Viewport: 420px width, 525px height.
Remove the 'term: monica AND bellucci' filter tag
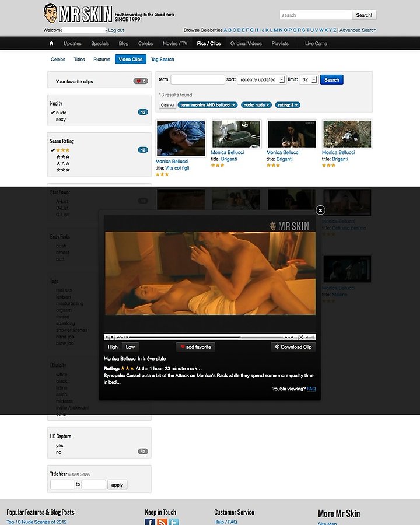coord(233,105)
